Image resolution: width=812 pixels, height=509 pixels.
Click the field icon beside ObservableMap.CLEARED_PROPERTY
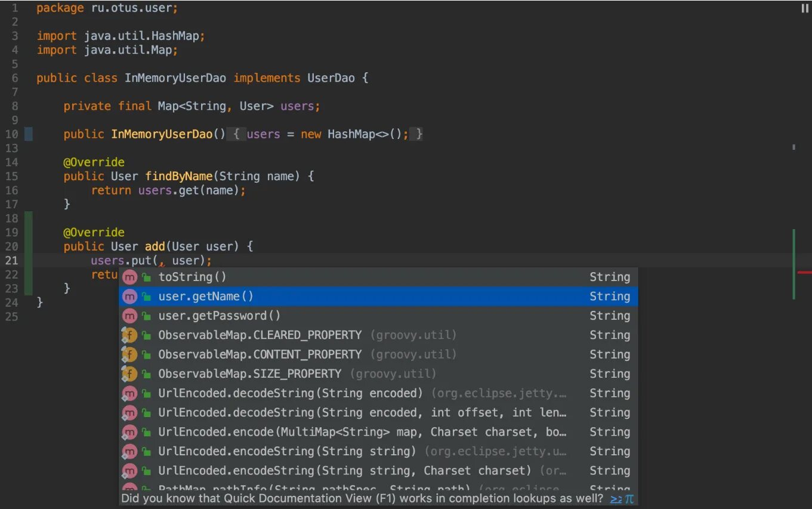click(129, 335)
